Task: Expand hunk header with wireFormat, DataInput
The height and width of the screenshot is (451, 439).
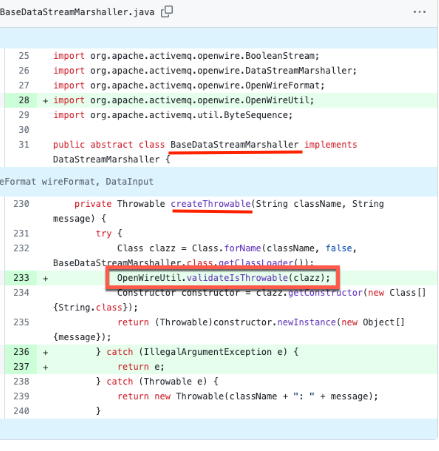Action: click(219, 182)
